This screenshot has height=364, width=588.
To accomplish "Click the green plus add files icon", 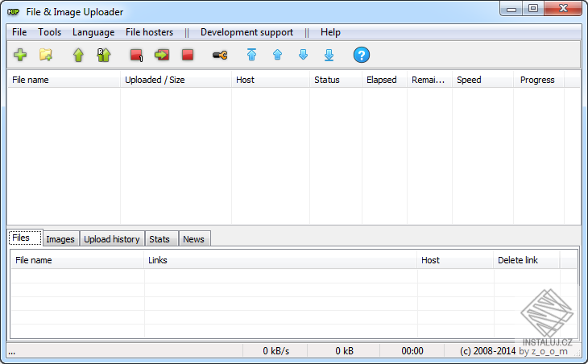I will coord(20,55).
